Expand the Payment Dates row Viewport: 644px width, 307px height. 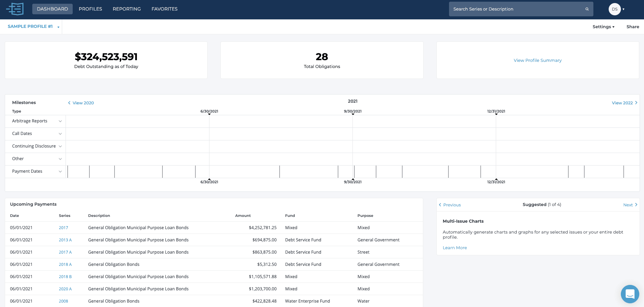[x=60, y=171]
